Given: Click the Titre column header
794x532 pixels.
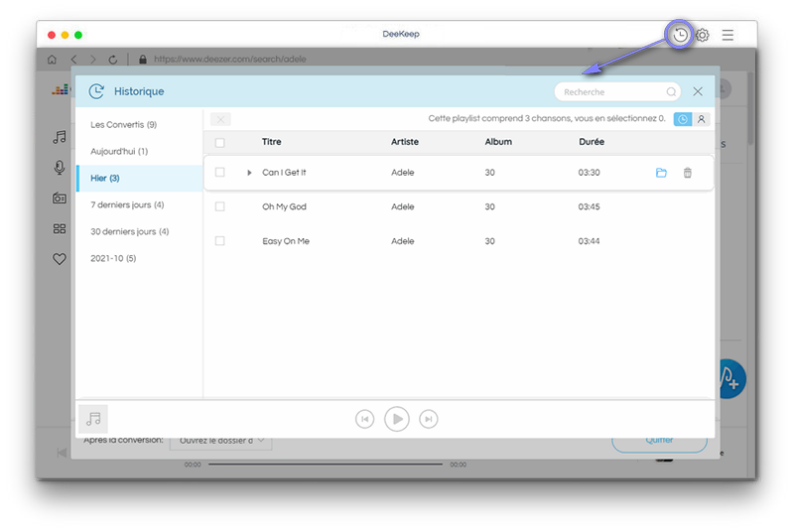Looking at the screenshot, I should [271, 142].
